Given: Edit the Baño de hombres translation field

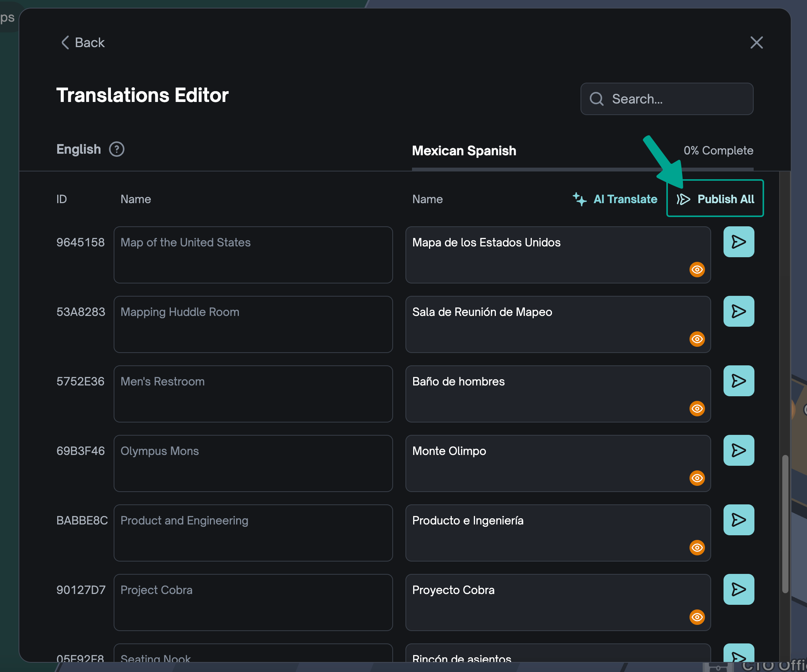Looking at the screenshot, I should (558, 394).
